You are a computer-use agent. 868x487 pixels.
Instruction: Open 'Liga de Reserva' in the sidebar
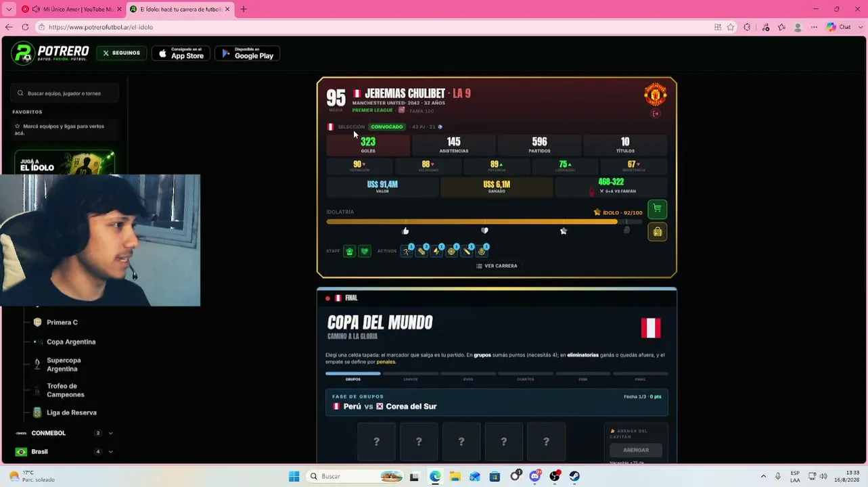point(72,413)
